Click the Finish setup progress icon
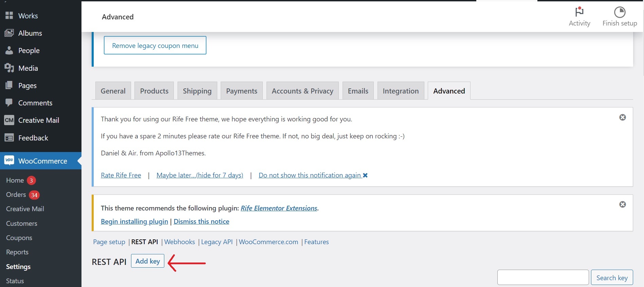This screenshot has height=287, width=644. [x=620, y=12]
